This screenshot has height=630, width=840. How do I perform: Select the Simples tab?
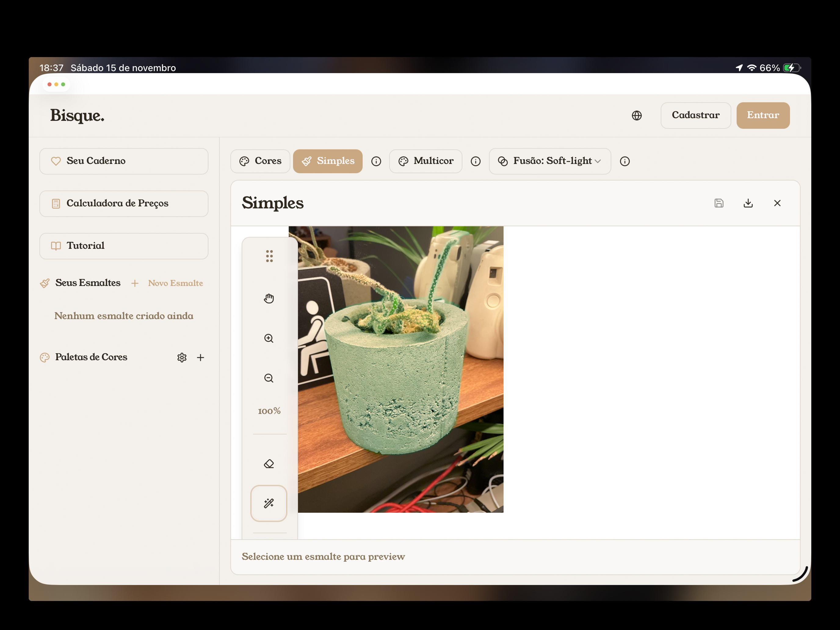click(328, 161)
